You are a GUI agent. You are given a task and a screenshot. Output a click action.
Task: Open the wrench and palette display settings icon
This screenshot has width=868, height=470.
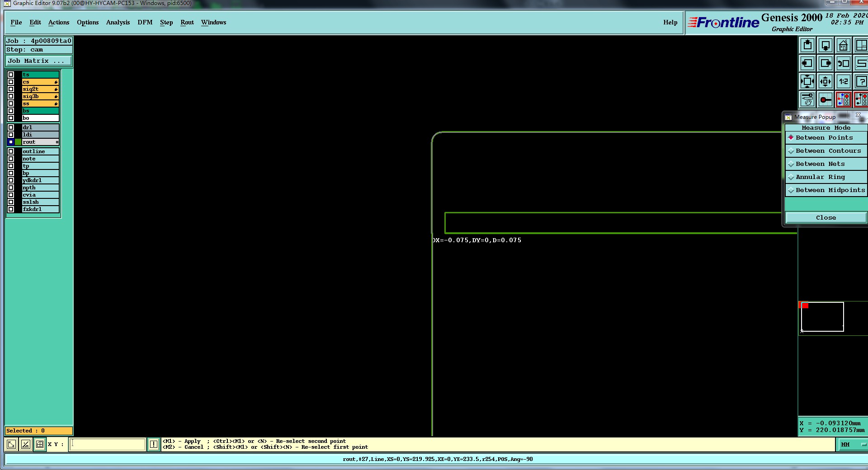[x=807, y=99]
